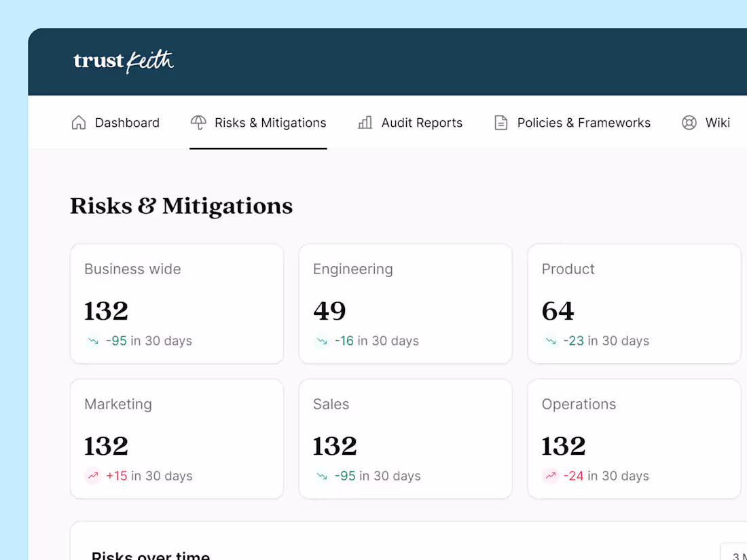The height and width of the screenshot is (560, 747).
Task: Click the umbrella icon on Risks & Mitigations tab
Action: click(198, 122)
